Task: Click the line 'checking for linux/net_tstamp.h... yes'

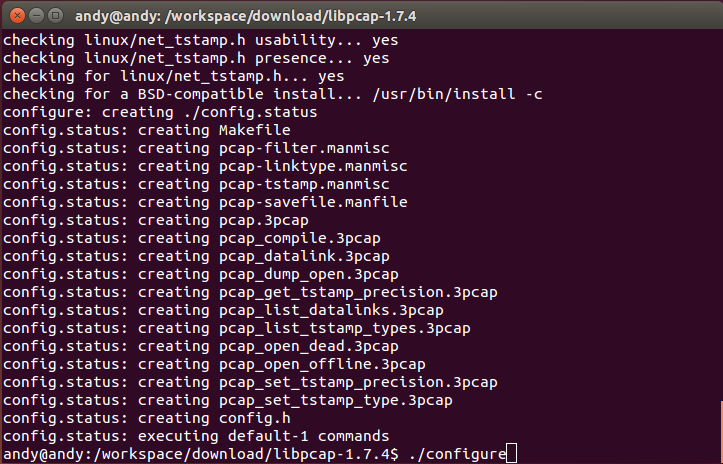Action: pos(173,76)
